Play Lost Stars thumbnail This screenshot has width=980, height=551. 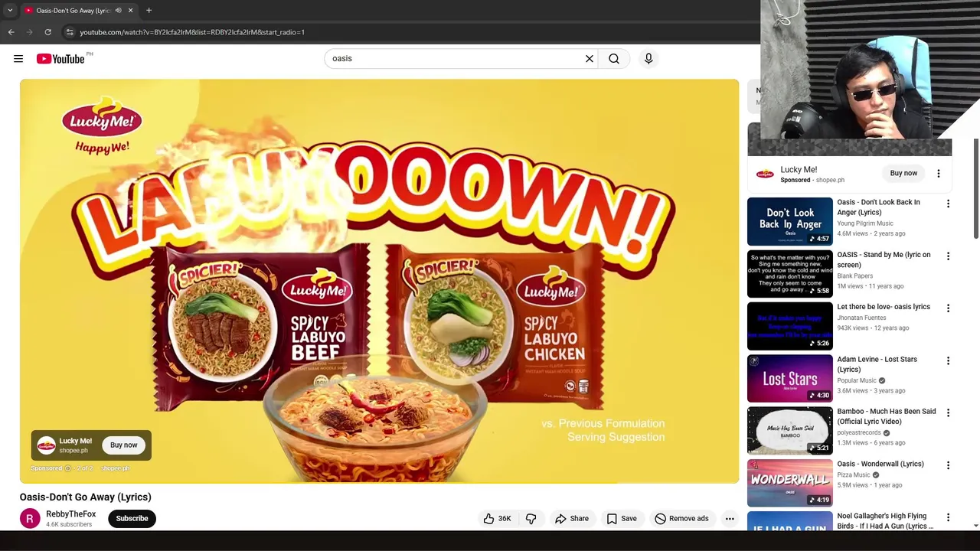[x=789, y=378]
